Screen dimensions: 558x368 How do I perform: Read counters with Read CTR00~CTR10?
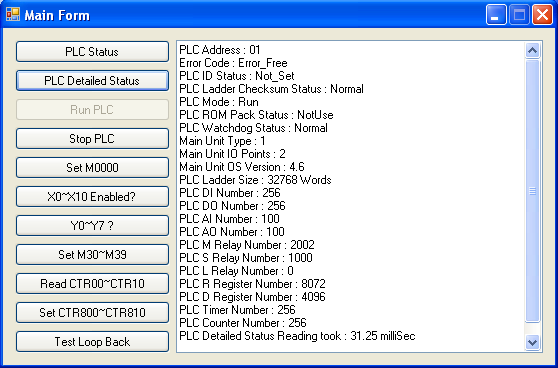click(x=92, y=284)
